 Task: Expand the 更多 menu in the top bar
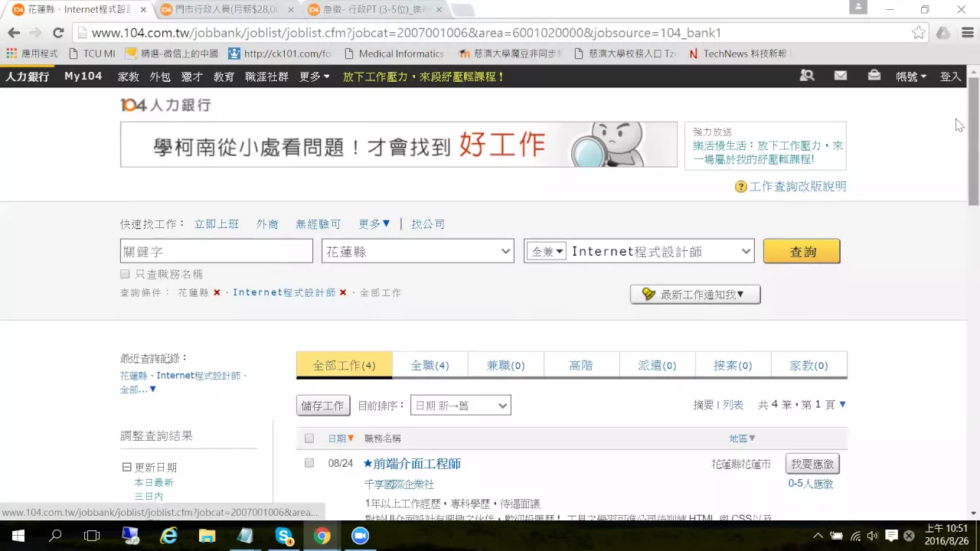pyautogui.click(x=315, y=77)
